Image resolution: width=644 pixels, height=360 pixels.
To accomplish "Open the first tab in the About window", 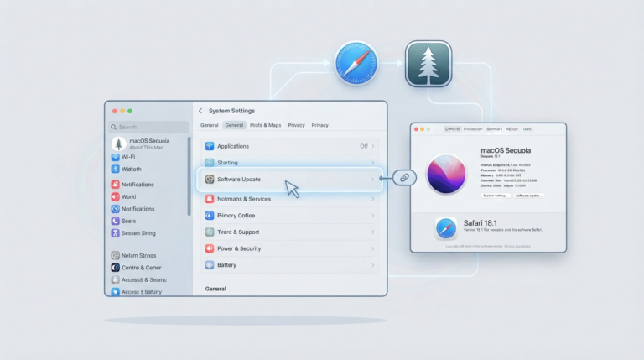I will click(x=452, y=129).
